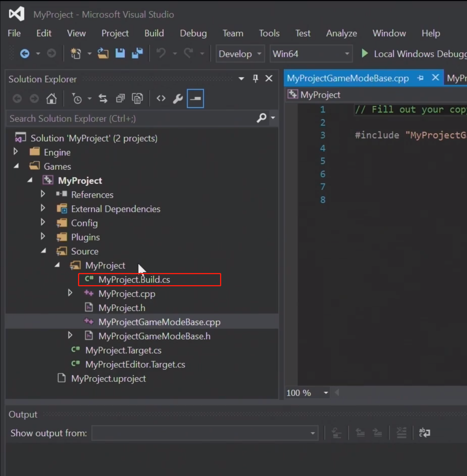Click the View Code icon in Solution Explorer

pyautogui.click(x=161, y=98)
